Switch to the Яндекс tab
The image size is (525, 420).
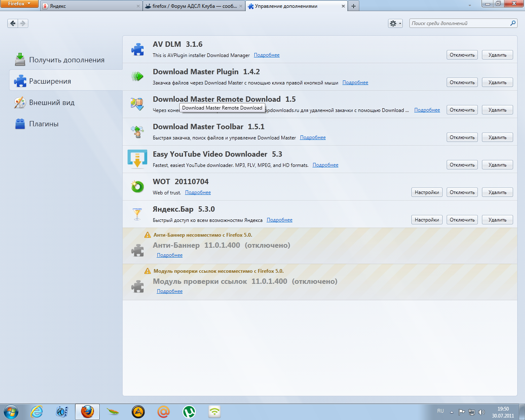coord(91,6)
